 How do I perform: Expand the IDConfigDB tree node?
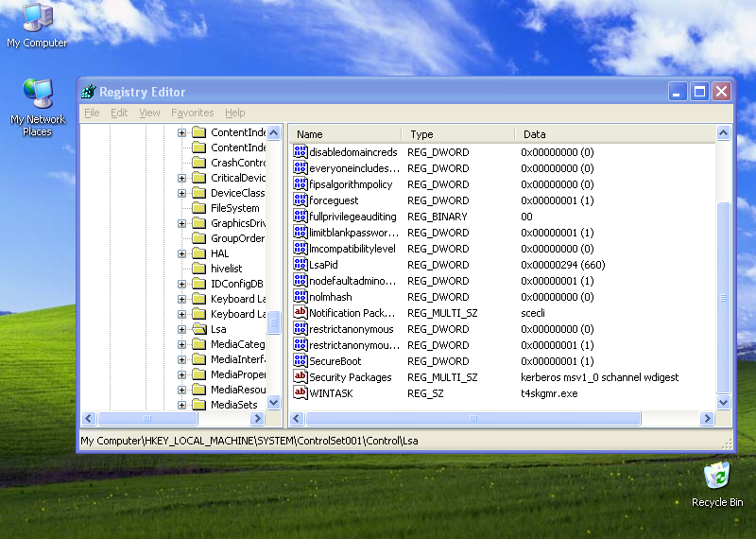[181, 284]
